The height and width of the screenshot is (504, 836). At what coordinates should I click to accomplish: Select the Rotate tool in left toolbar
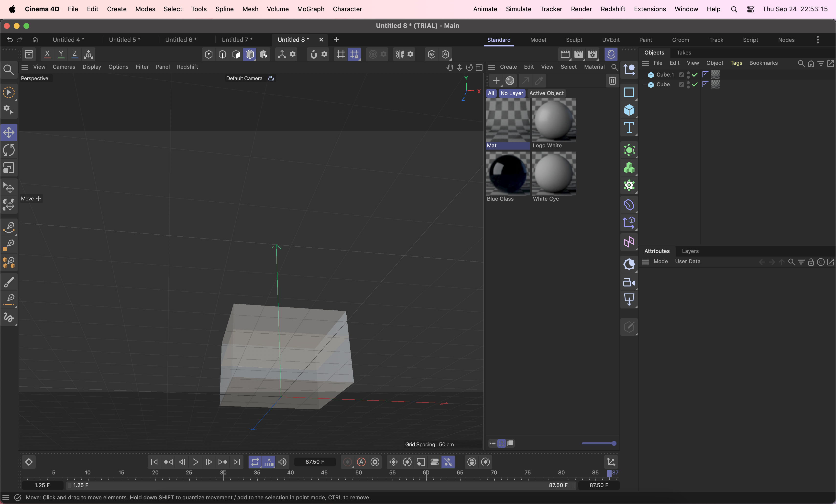point(9,150)
